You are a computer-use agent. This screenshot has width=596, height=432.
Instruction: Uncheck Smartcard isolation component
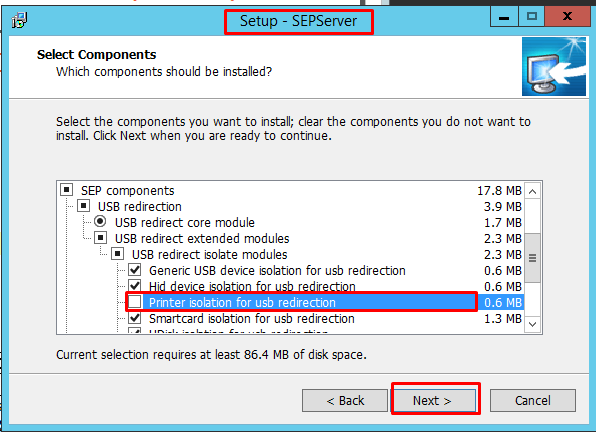coord(135,318)
